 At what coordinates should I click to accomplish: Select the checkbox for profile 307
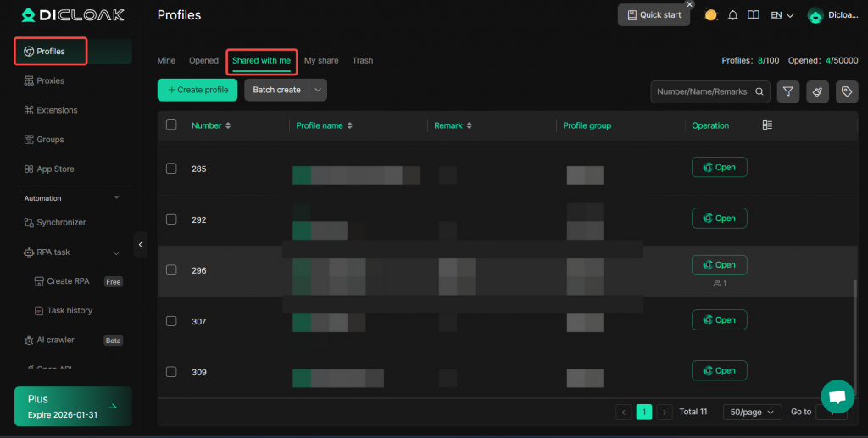(x=171, y=321)
